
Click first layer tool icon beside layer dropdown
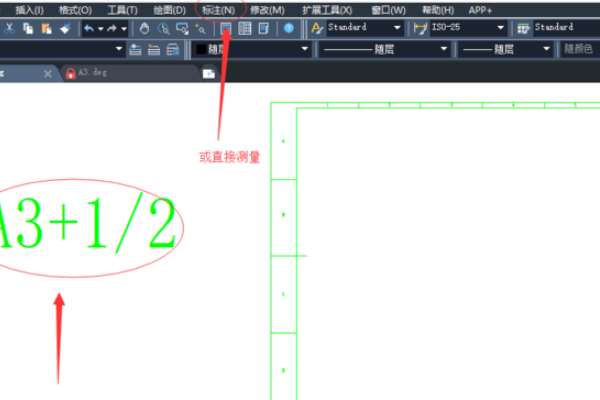coord(135,49)
